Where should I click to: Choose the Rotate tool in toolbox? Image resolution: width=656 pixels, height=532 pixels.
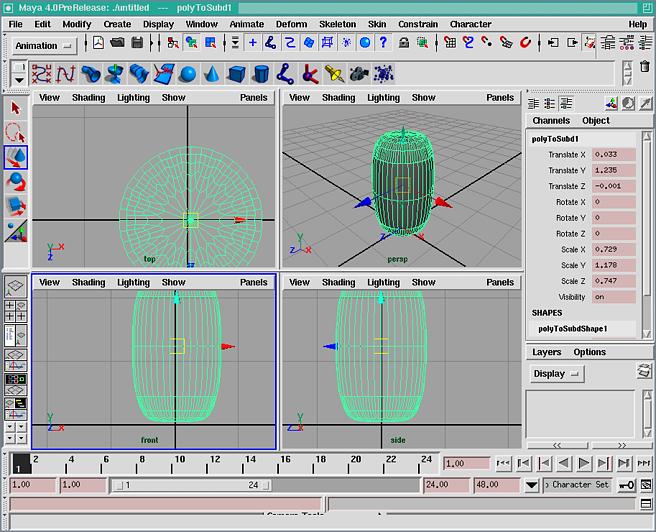[15, 181]
